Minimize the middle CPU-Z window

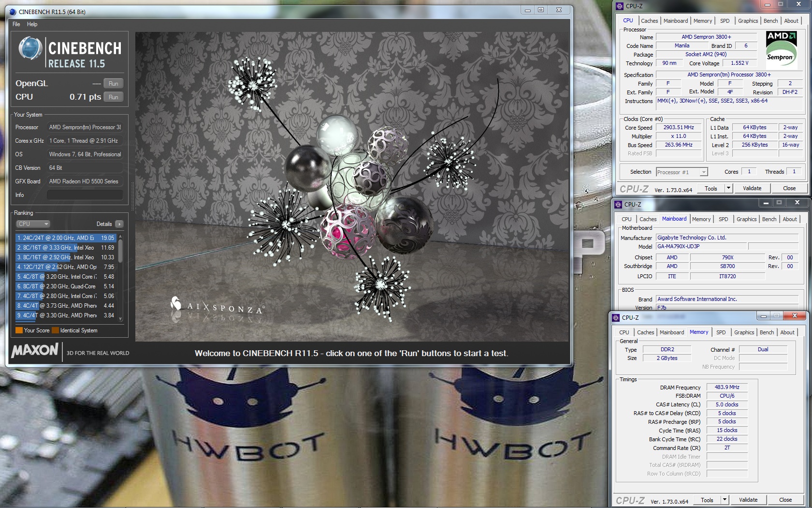point(766,203)
